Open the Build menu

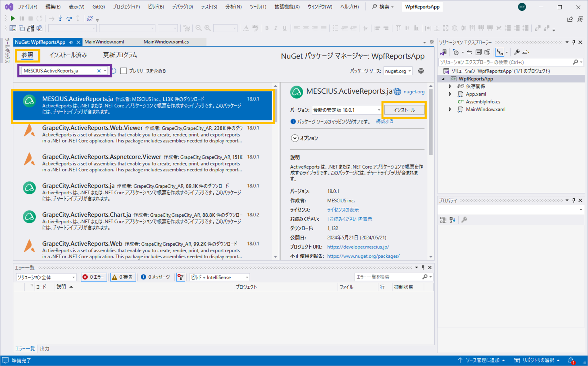click(x=156, y=7)
